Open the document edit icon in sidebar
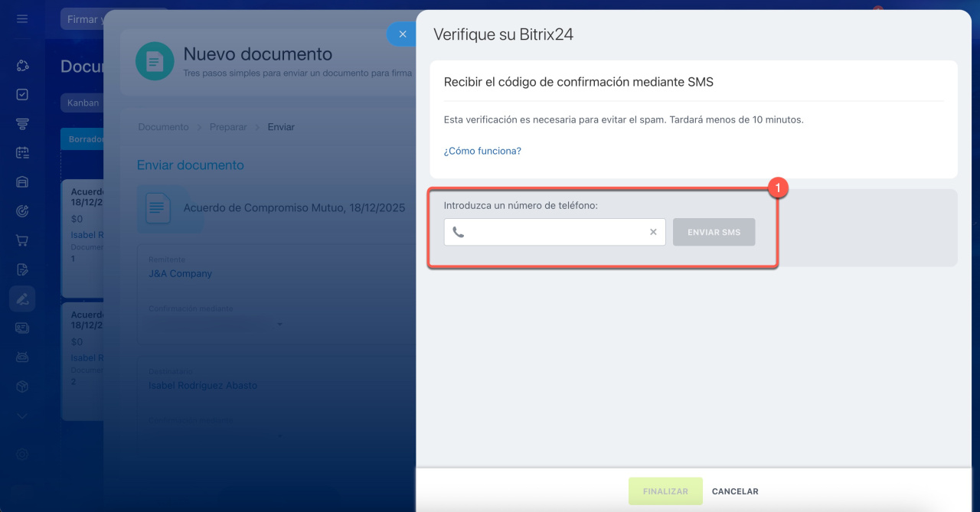The width and height of the screenshot is (980, 512). [x=22, y=269]
